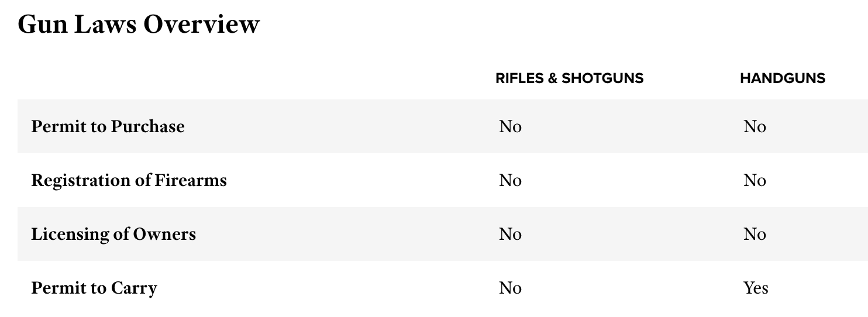The height and width of the screenshot is (317, 868).
Task: Click Licensing of Owners value for Handguns
Action: click(x=755, y=234)
